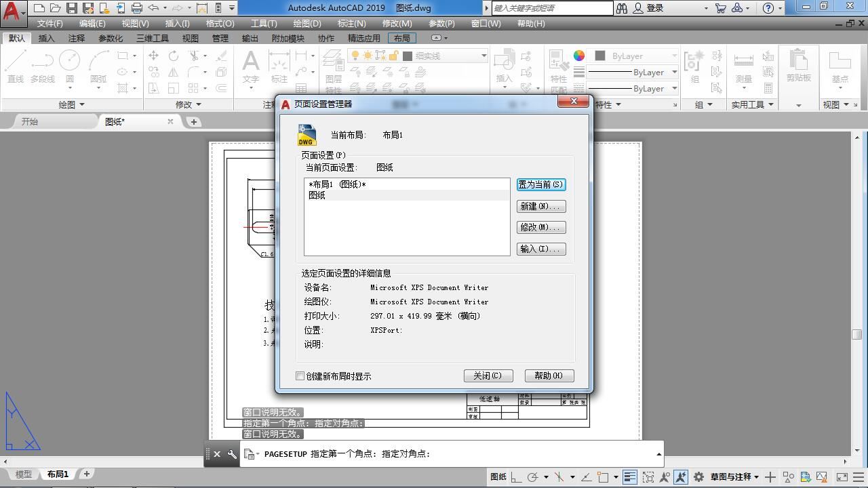Image resolution: width=868 pixels, height=488 pixels.
Task: Click the Customization hamburger icon in status bar
Action: point(859,477)
